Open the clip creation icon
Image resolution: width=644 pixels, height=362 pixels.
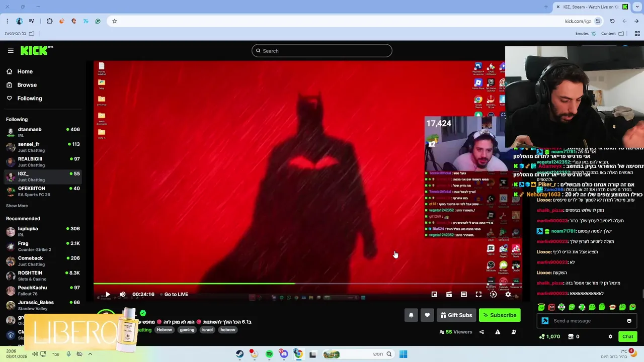coord(449,294)
